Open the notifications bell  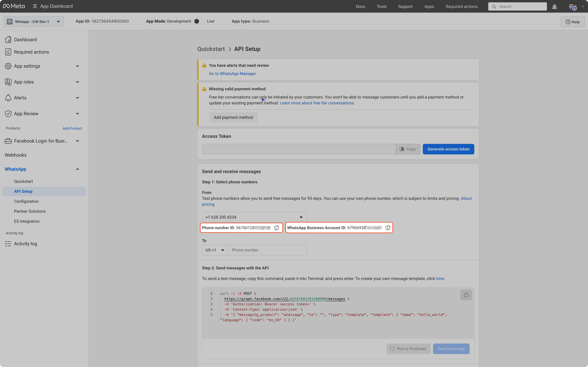pyautogui.click(x=554, y=7)
